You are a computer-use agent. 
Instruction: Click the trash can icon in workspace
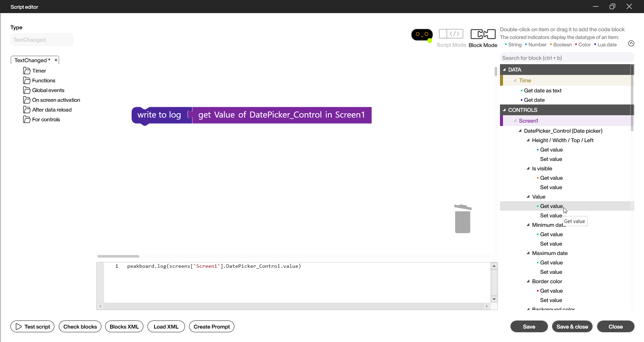[462, 219]
